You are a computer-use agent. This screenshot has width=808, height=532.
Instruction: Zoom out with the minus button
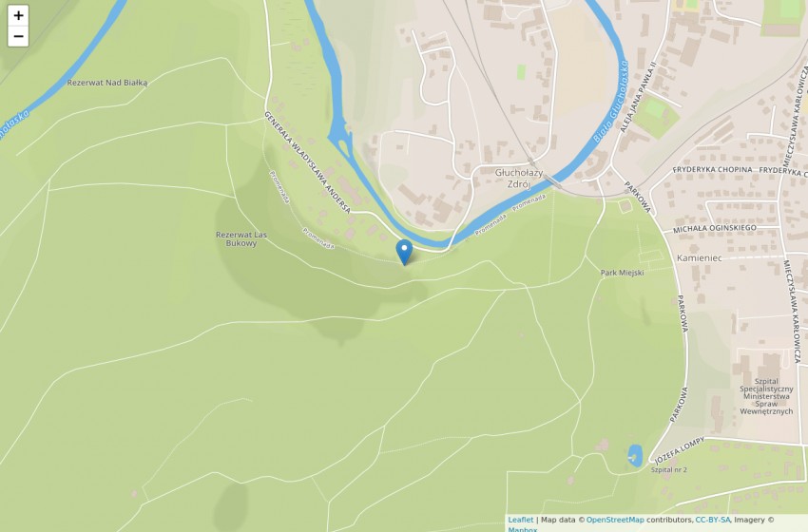pos(18,36)
